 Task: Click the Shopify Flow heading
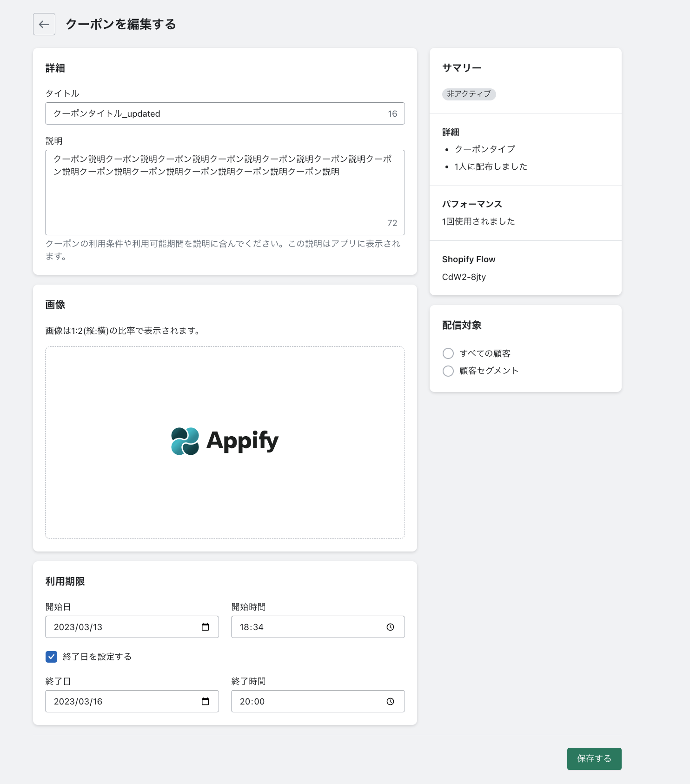coord(469,259)
